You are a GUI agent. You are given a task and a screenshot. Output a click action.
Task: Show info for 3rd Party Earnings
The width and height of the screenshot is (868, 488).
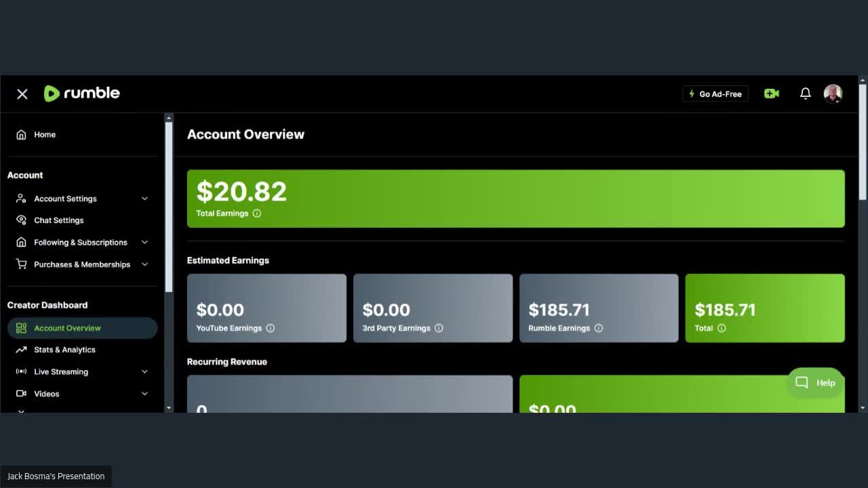(439, 328)
